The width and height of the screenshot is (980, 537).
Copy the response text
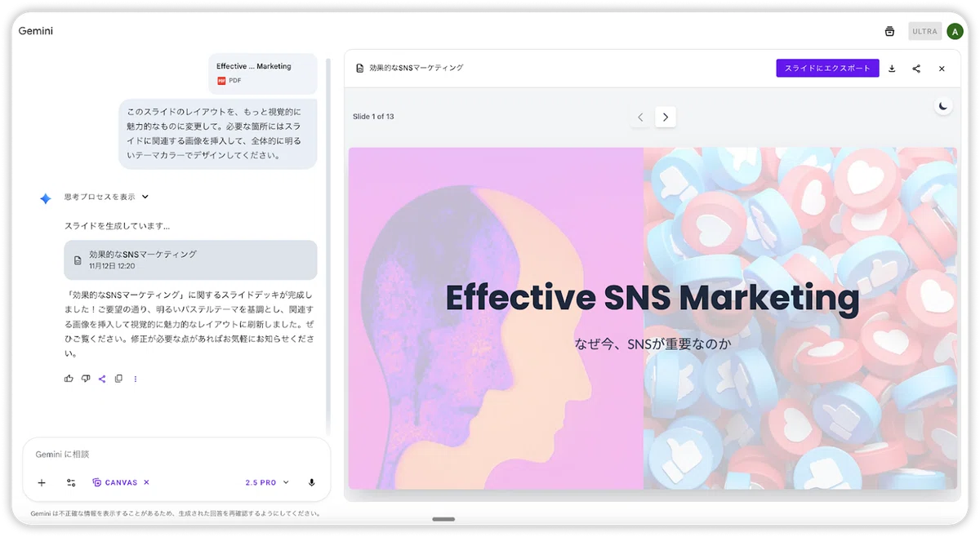point(118,379)
